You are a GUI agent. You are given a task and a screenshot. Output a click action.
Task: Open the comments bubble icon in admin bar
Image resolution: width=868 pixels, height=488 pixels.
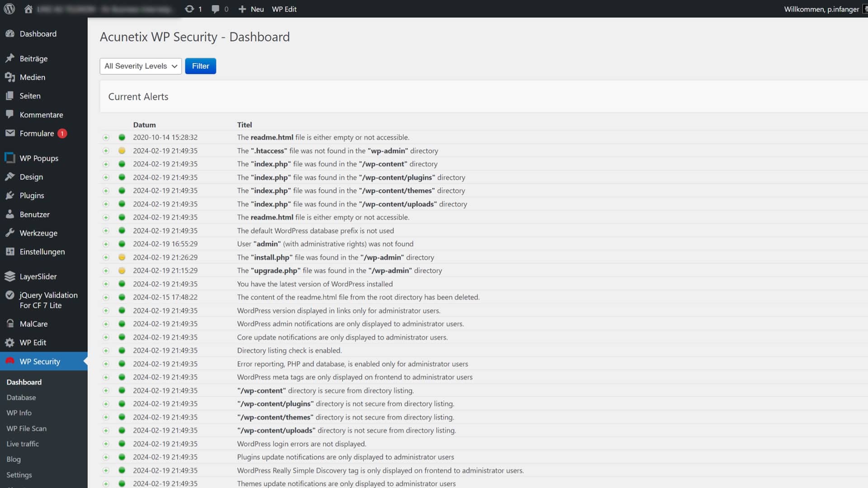click(x=216, y=9)
